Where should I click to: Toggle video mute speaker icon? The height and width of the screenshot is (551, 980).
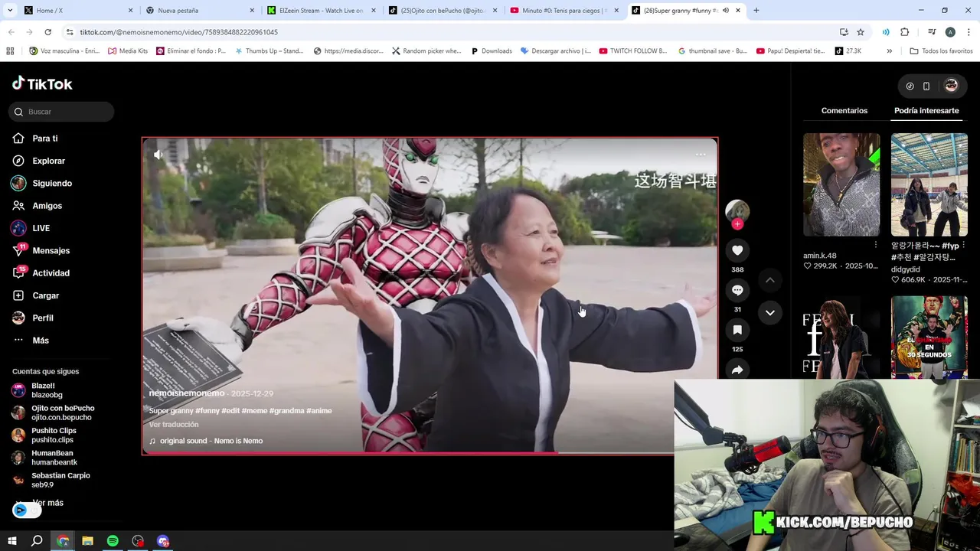point(158,155)
